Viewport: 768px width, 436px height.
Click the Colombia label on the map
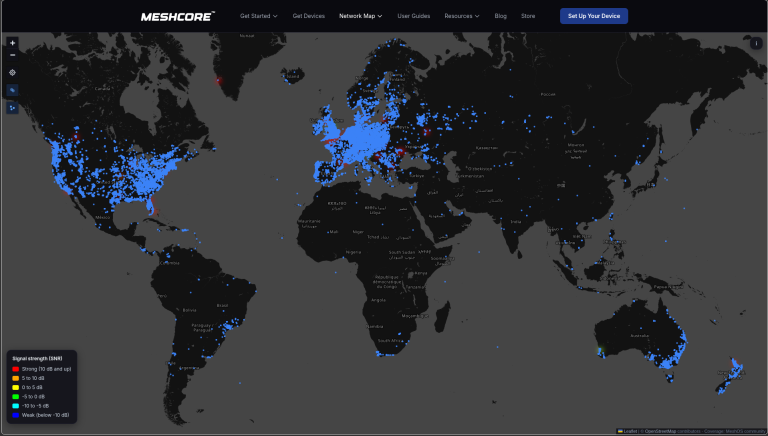click(x=169, y=263)
